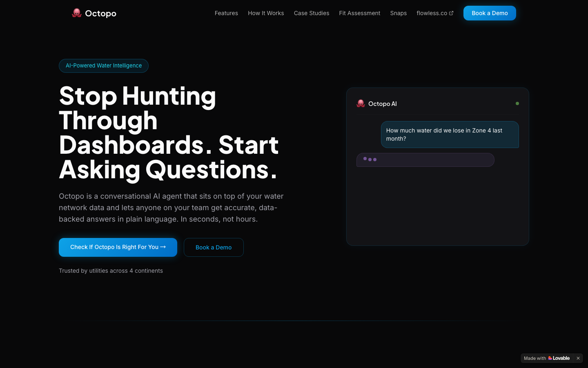Click the Zone 4 question chat bubble
This screenshot has width=588, height=368.
(450, 135)
